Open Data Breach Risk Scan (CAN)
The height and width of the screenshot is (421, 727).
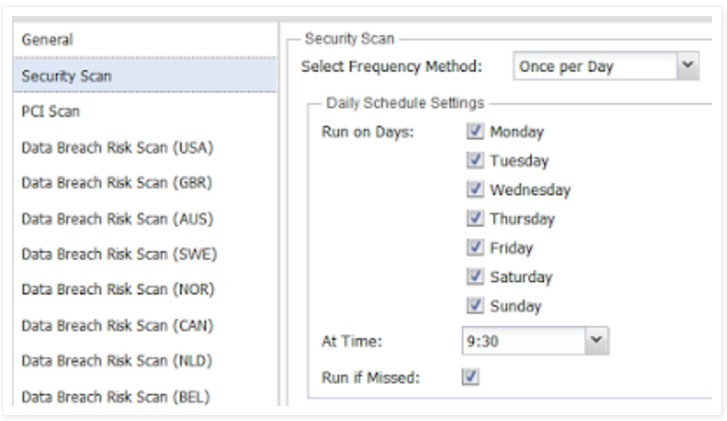tap(146, 325)
